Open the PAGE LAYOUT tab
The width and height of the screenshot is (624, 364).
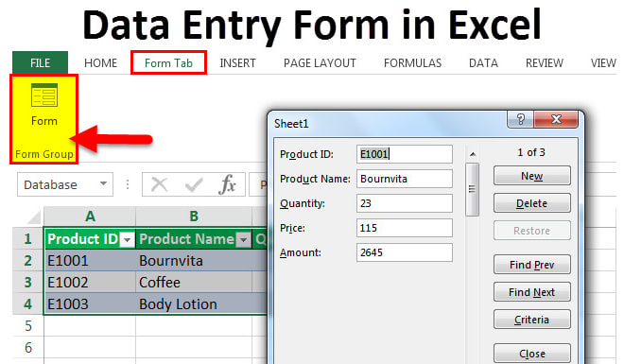(320, 62)
